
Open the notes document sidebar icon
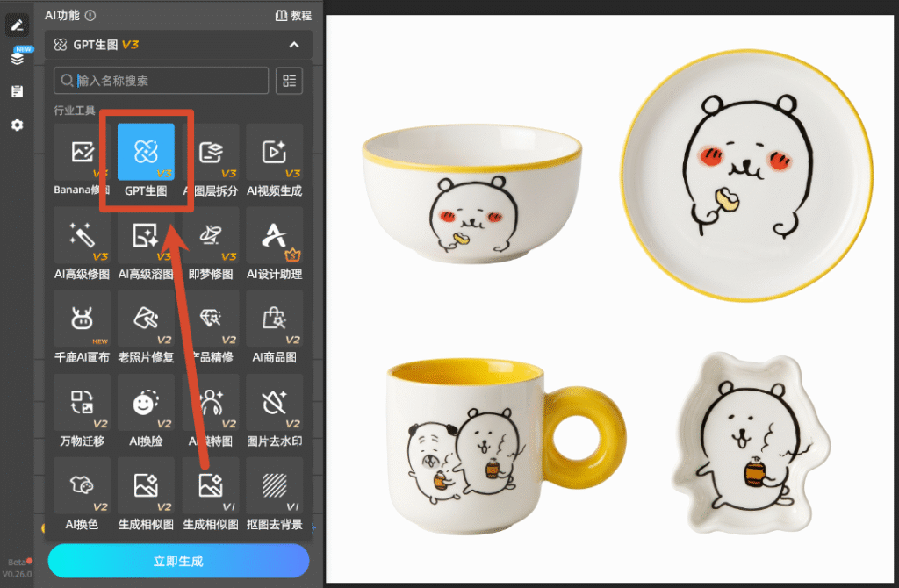(x=18, y=91)
